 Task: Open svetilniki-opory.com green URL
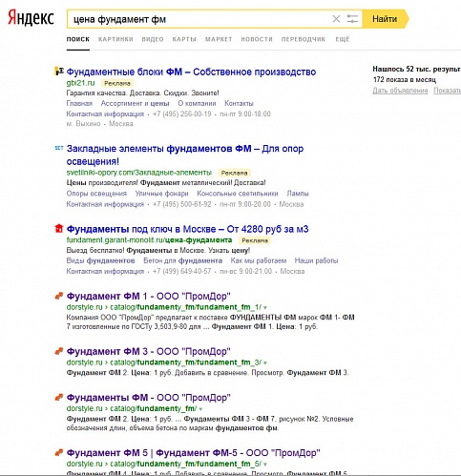pyautogui.click(x=139, y=173)
